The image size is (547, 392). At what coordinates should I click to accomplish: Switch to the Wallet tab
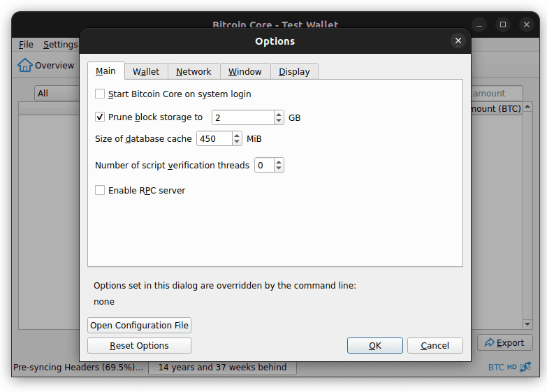(146, 71)
